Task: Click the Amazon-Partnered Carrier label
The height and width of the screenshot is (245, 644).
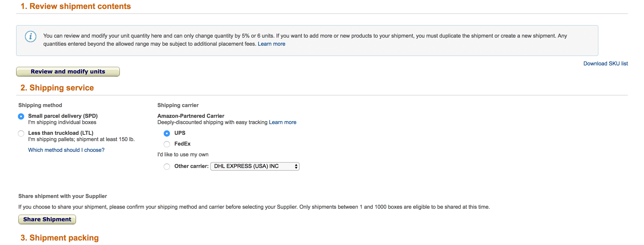Action: 191,116
